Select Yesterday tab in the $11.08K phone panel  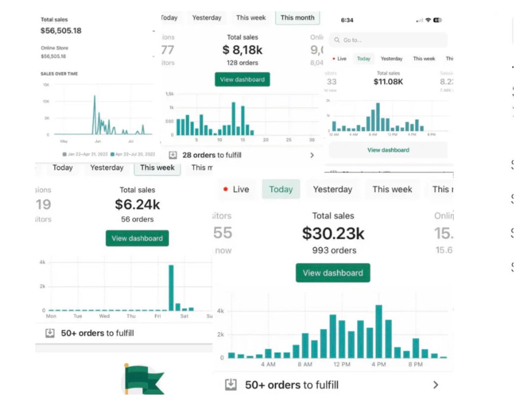coord(392,59)
